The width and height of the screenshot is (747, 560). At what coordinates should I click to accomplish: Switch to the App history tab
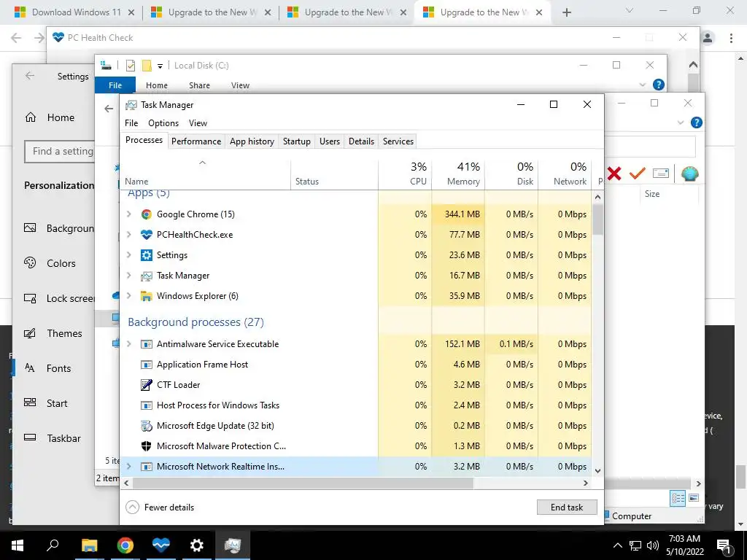(x=252, y=141)
